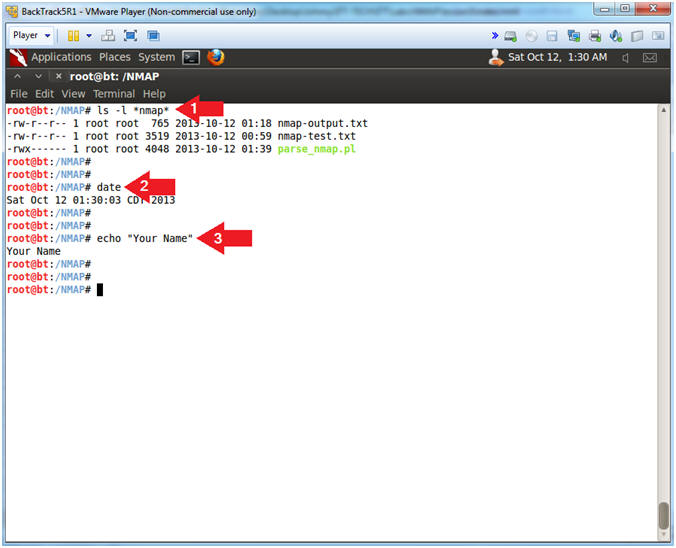
Task: Click the mail envelope panel icon
Action: pos(650,58)
